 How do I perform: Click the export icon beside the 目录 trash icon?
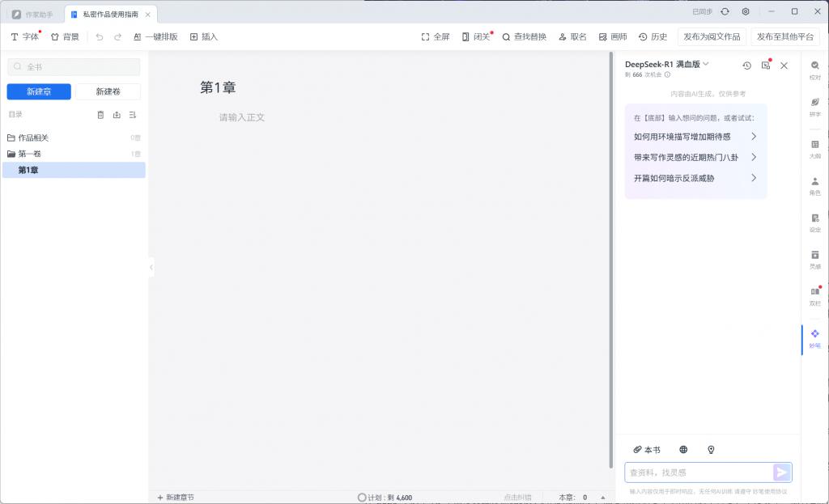pyautogui.click(x=117, y=115)
